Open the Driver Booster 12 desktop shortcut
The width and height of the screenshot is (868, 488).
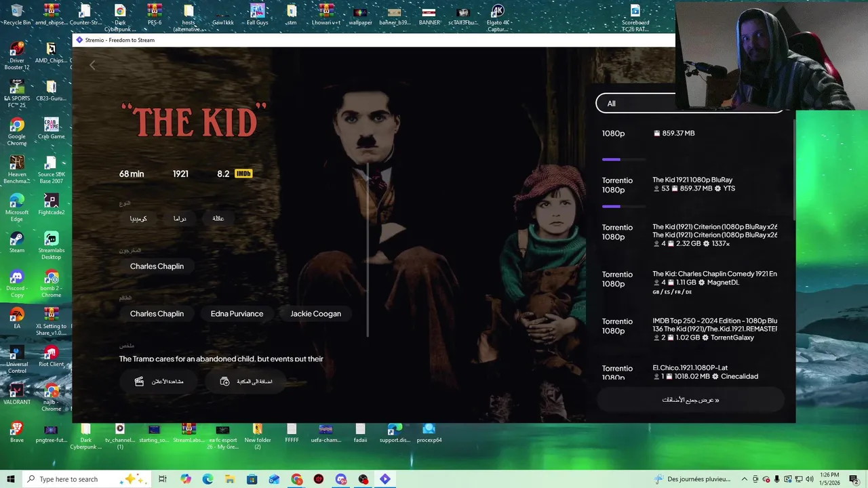click(17, 56)
